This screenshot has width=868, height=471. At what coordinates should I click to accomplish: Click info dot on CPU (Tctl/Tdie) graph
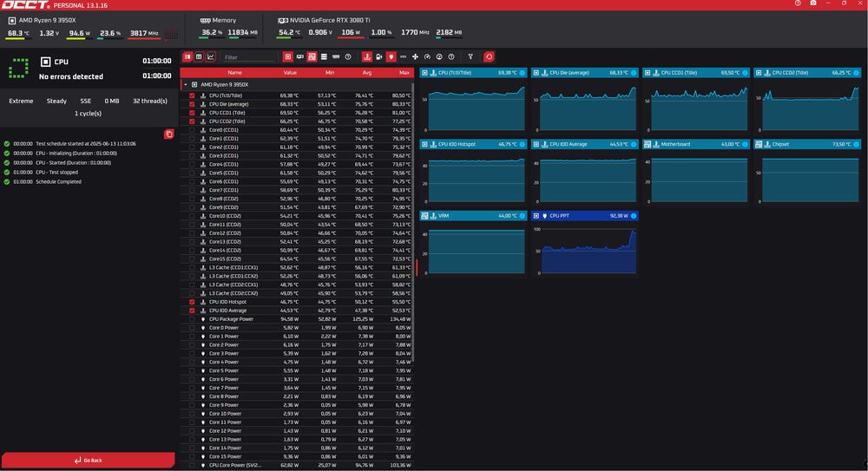click(522, 73)
